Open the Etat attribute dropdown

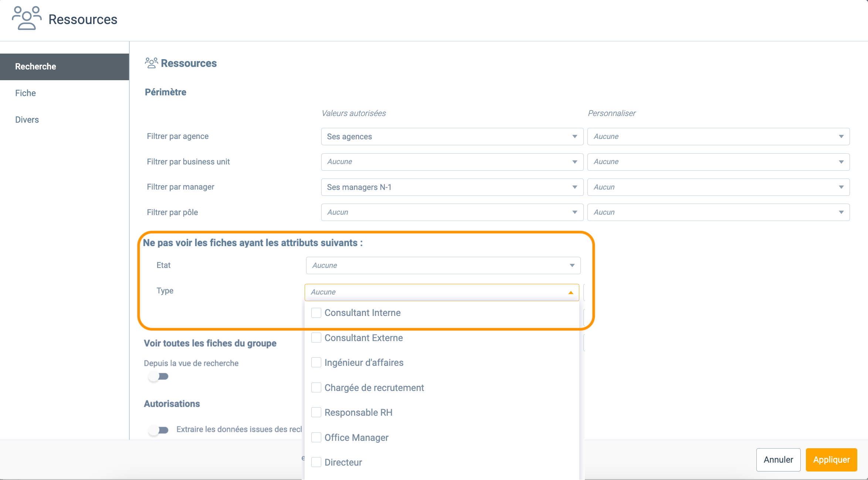tap(443, 265)
